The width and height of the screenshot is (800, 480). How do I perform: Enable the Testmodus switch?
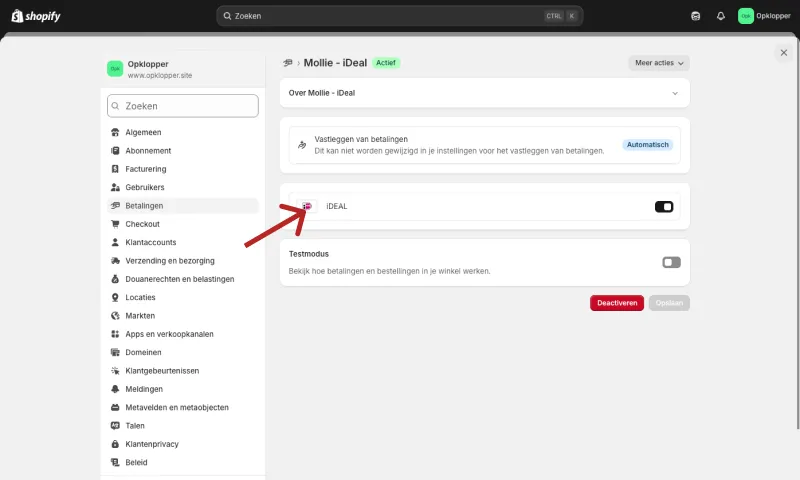pyautogui.click(x=671, y=262)
